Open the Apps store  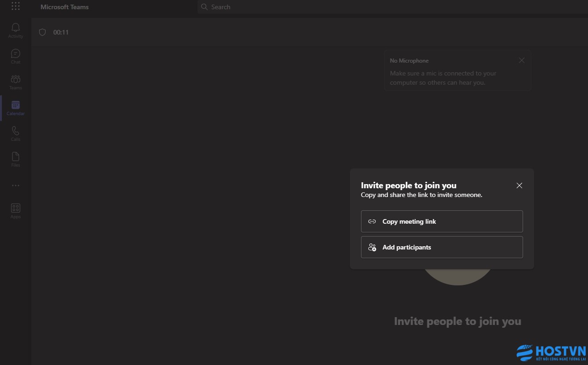point(16,211)
